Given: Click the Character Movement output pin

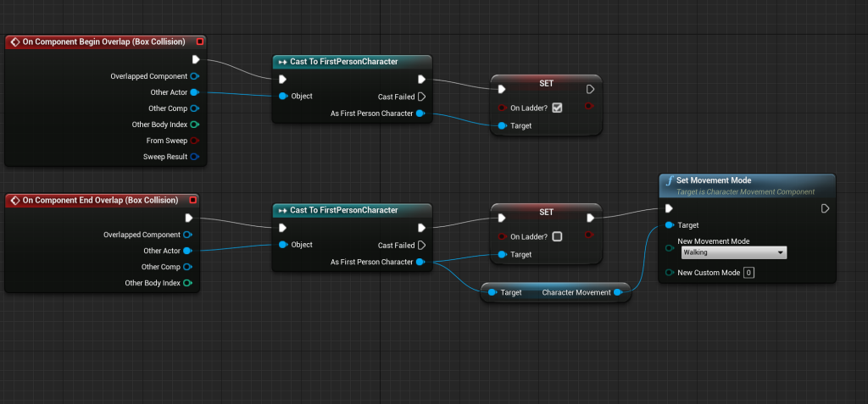Looking at the screenshot, I should pos(618,292).
